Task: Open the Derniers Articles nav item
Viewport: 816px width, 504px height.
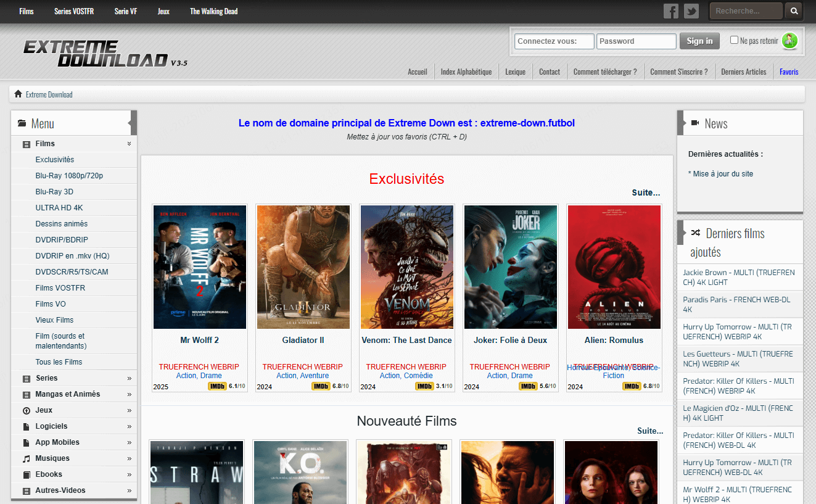Action: [744, 72]
